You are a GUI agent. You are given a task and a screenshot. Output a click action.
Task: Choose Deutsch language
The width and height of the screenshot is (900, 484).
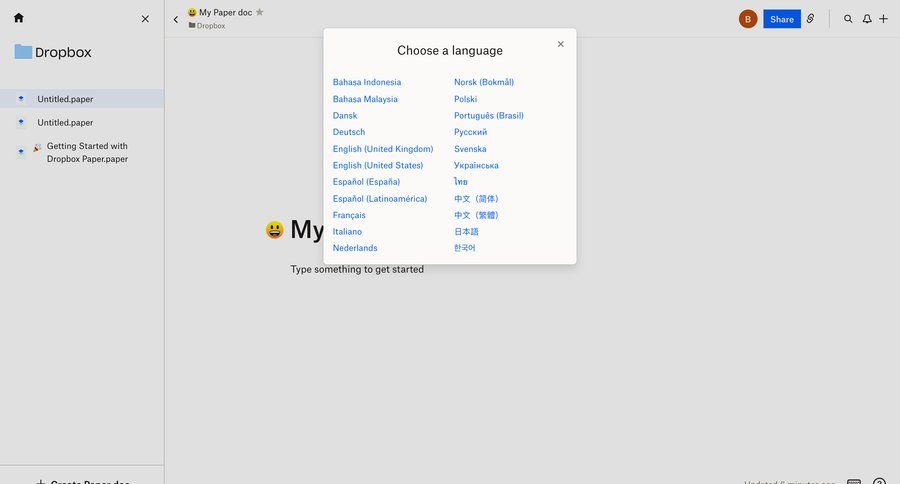pos(349,132)
